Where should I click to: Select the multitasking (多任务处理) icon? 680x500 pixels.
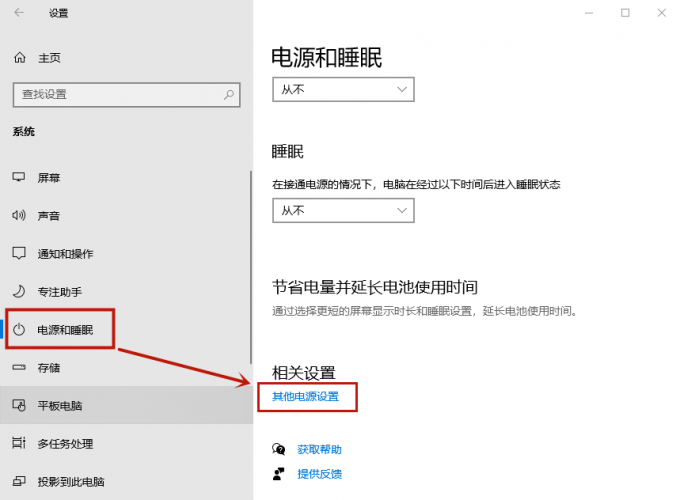(19, 443)
